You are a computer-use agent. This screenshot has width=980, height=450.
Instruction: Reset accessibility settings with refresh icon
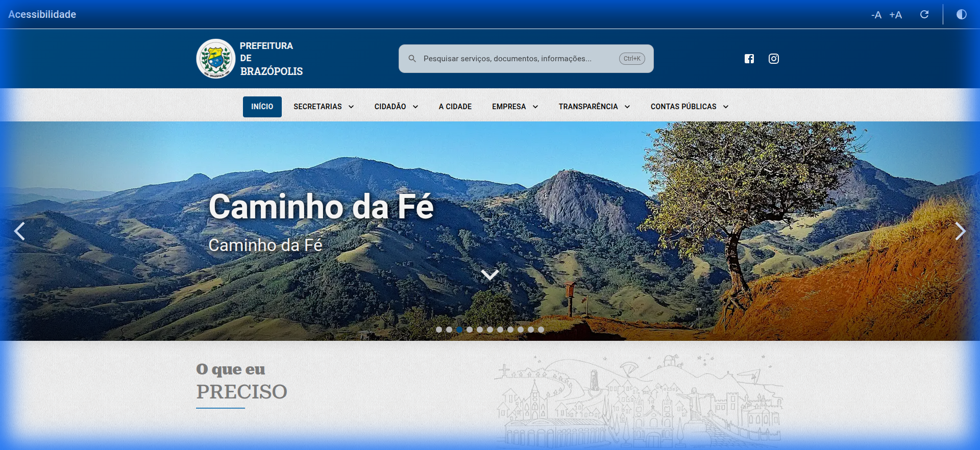click(924, 14)
